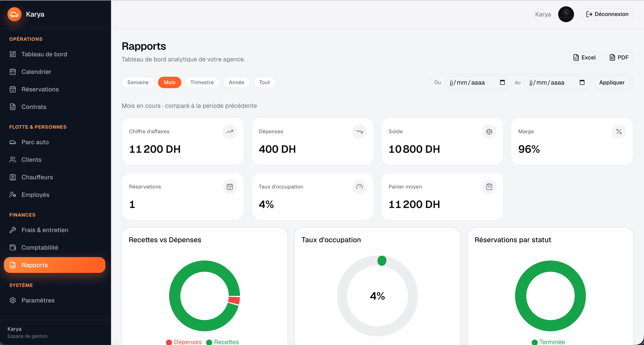Screen dimensions: 644x345
Task: Click the red Dépenses legend swatch
Action: [x=169, y=342]
